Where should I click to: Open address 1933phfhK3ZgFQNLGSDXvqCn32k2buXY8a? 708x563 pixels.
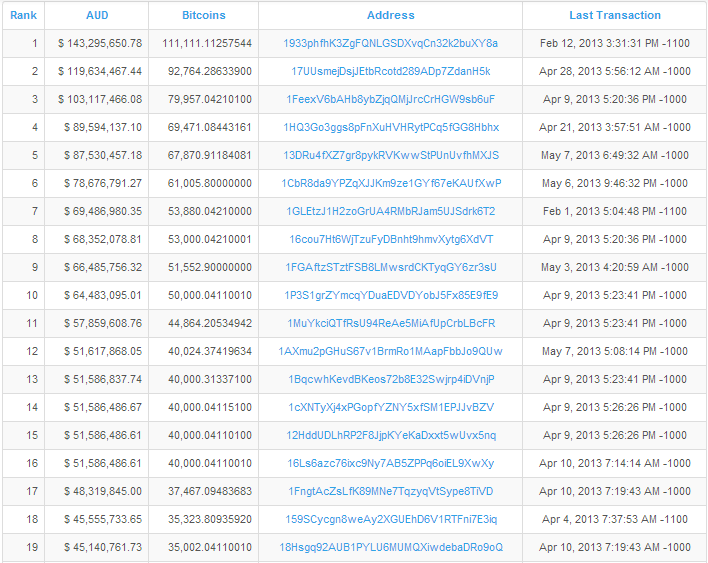pyautogui.click(x=390, y=44)
